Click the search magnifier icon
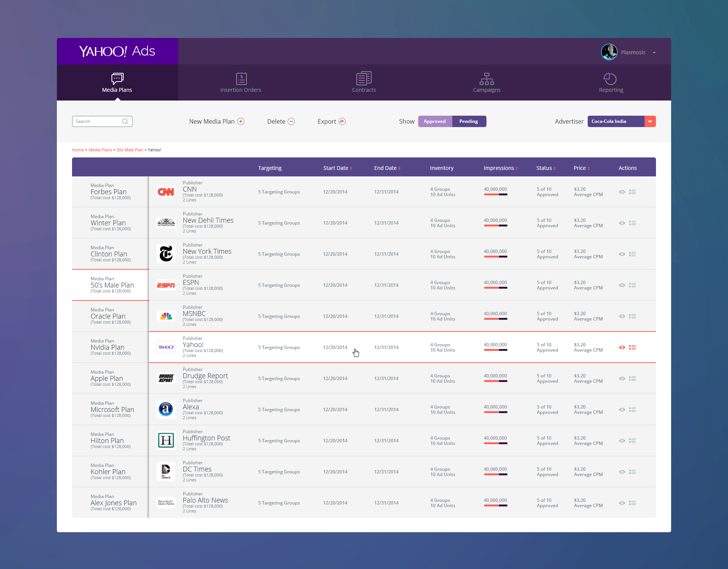The width and height of the screenshot is (728, 569). point(125,121)
